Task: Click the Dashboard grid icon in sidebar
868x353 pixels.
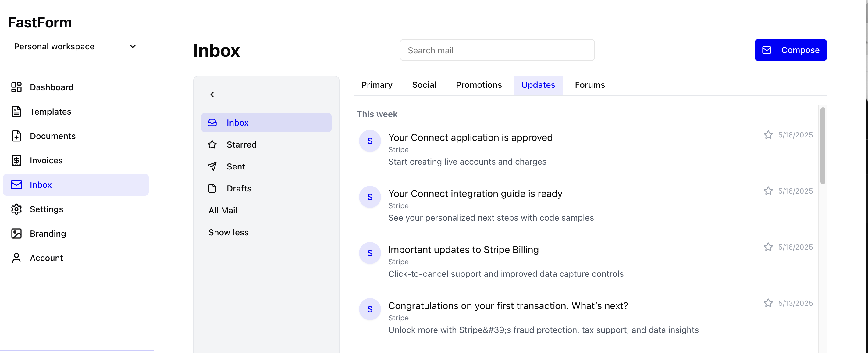Action: coord(16,87)
